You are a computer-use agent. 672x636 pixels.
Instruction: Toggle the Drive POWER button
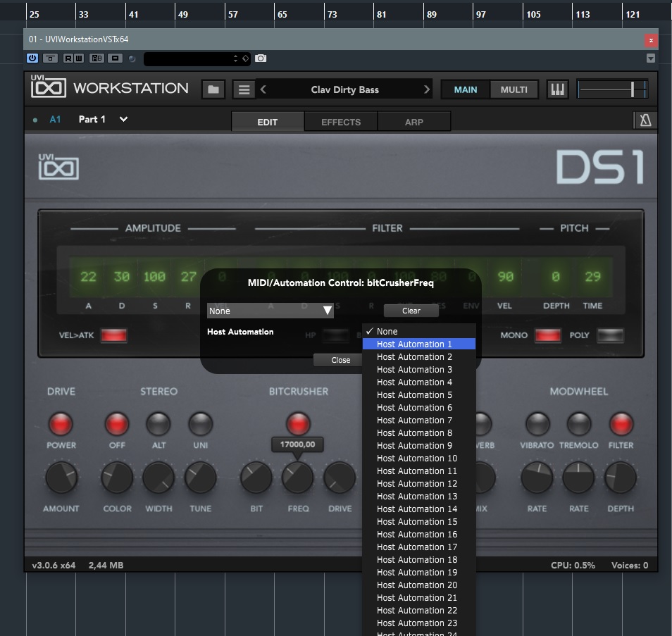point(61,424)
